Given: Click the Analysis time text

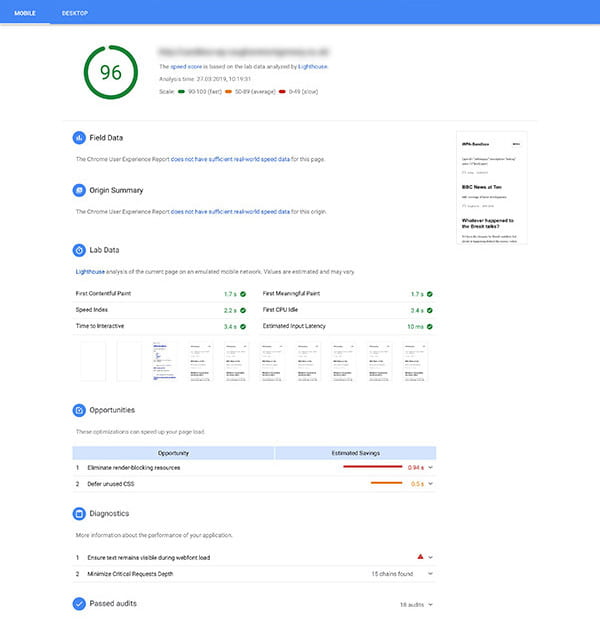Looking at the screenshot, I should (205, 79).
